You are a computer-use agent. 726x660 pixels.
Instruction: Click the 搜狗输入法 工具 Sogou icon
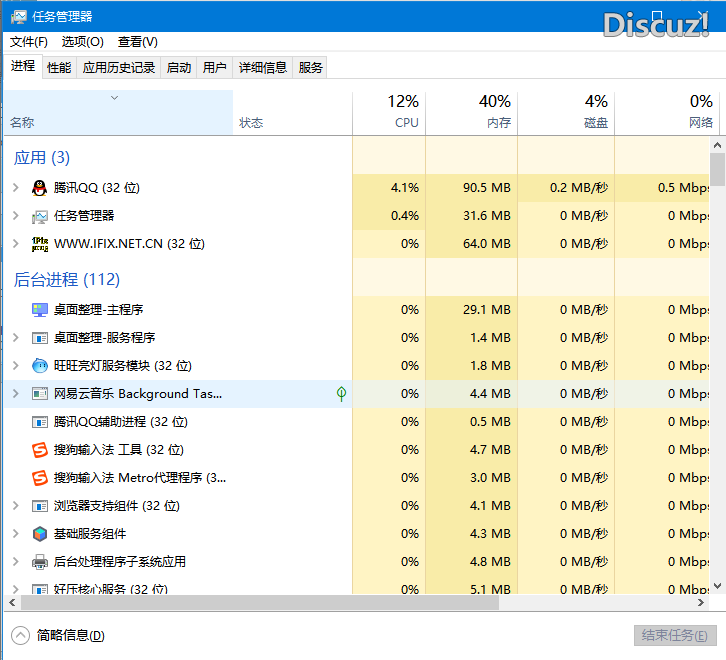[x=40, y=450]
